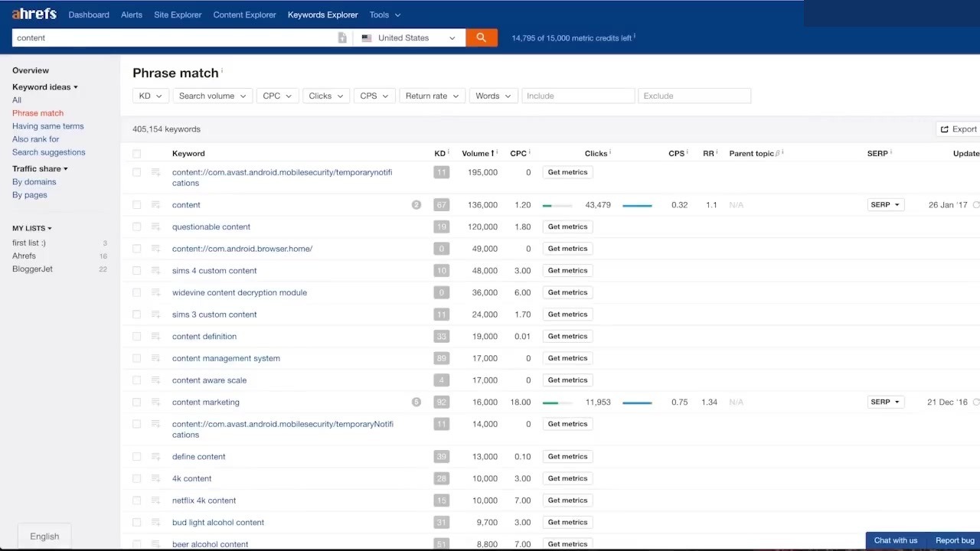Click the add-to-list icon for content aware scale
980x551 pixels.
pyautogui.click(x=156, y=380)
